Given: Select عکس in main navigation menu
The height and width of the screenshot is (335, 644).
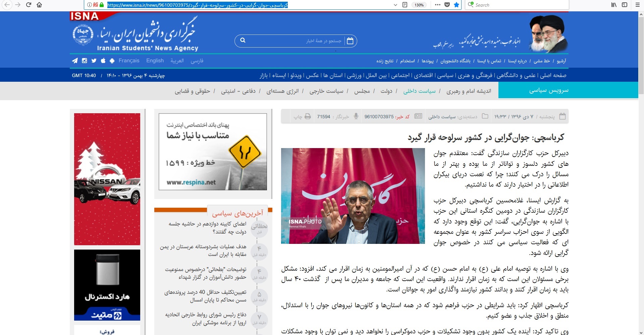Looking at the screenshot, I should [312, 75].
